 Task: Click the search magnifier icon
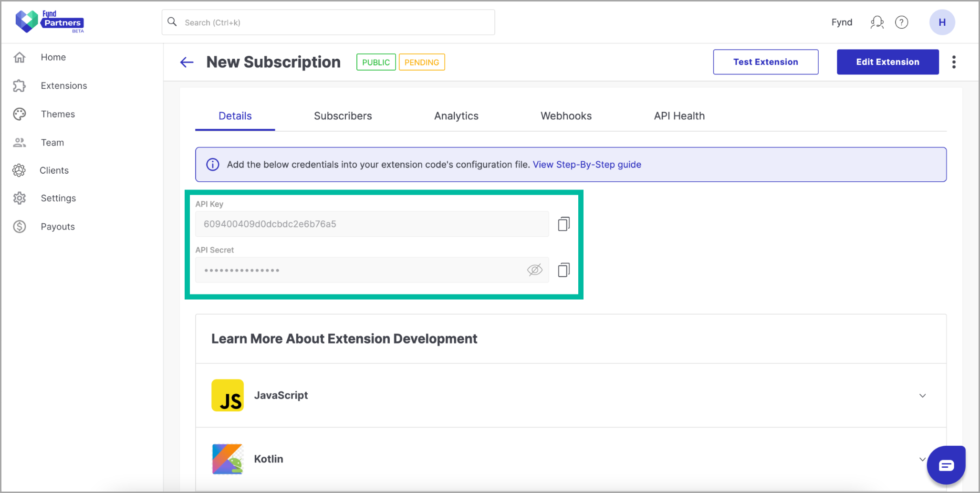172,22
